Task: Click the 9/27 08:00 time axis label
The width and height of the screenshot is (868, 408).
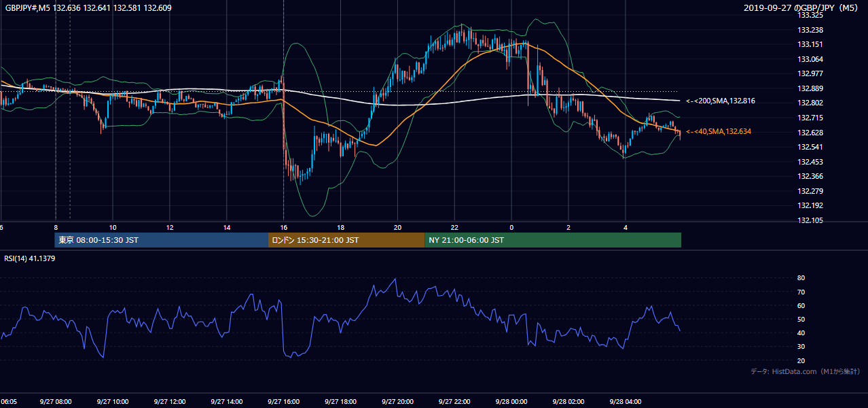Action: (x=55, y=402)
